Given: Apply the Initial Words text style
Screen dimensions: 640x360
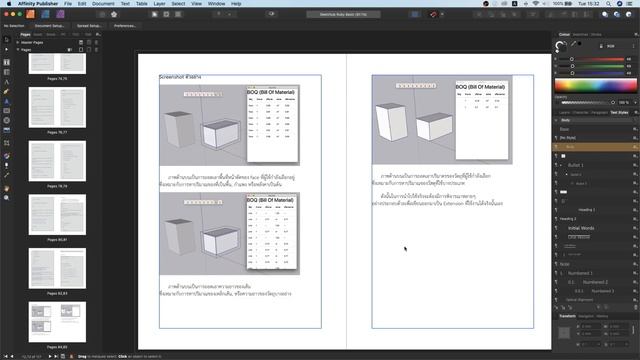Looking at the screenshot, I should (x=581, y=228).
